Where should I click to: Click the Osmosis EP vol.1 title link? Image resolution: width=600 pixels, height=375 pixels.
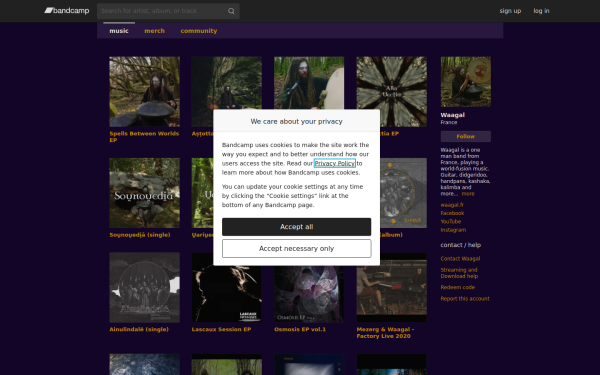coord(300,329)
